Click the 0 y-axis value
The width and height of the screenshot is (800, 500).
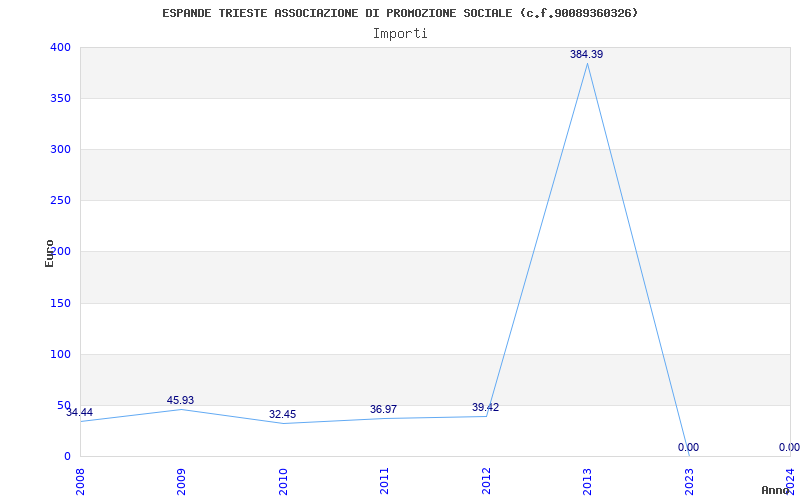pyautogui.click(x=67, y=457)
